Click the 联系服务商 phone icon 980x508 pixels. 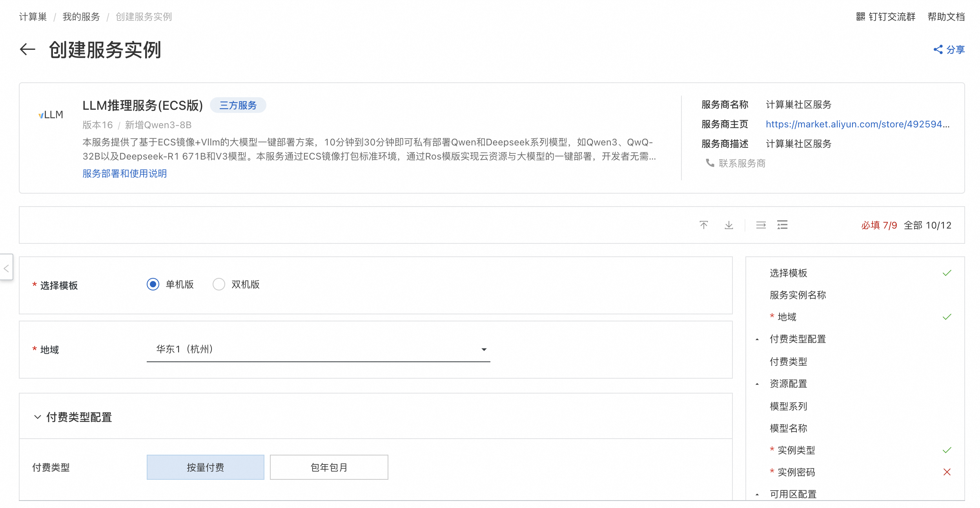coord(710,163)
